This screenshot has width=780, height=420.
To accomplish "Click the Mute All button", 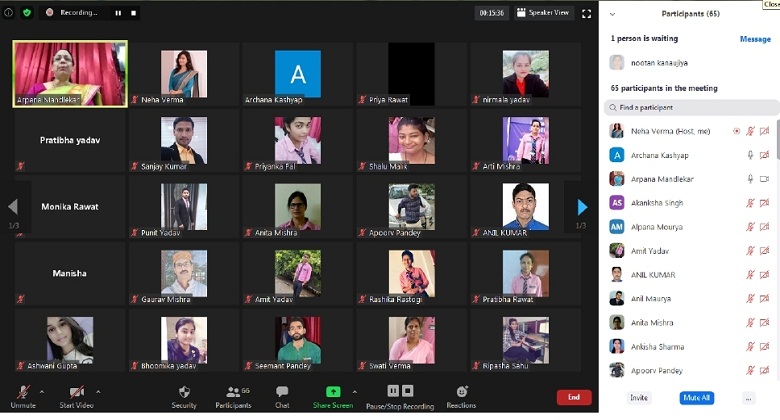I will [696, 398].
